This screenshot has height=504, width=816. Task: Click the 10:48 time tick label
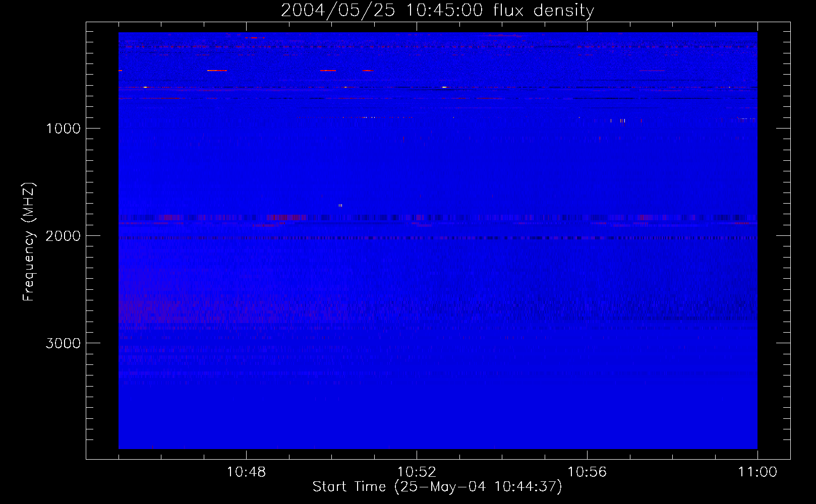(246, 472)
